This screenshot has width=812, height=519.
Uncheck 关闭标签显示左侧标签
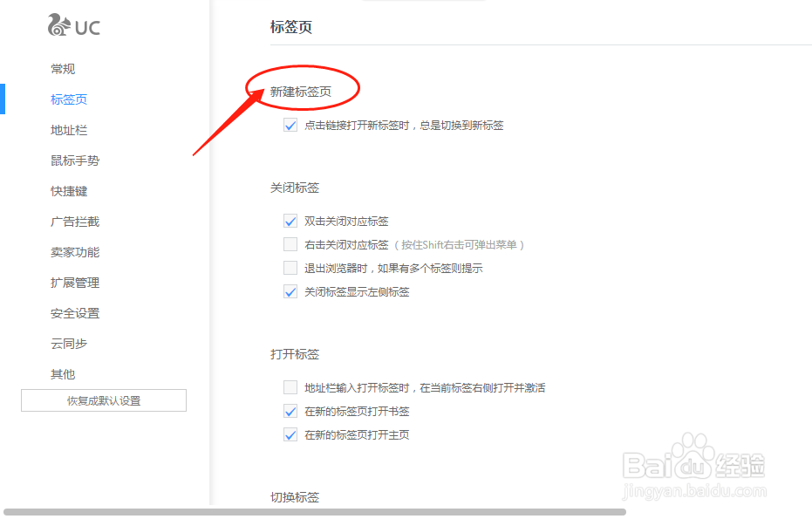point(290,291)
